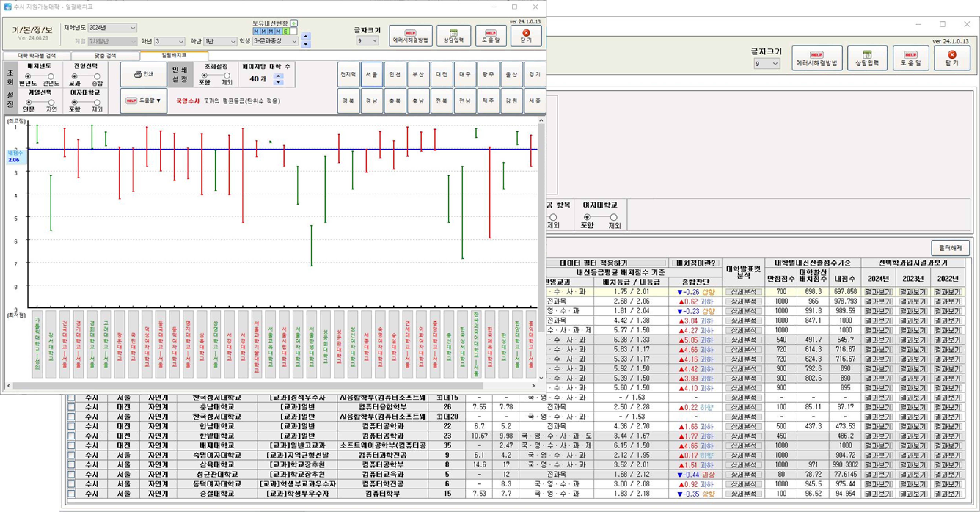The height and width of the screenshot is (512, 980).
Task: Select the 경남 region button
Action: click(x=372, y=101)
